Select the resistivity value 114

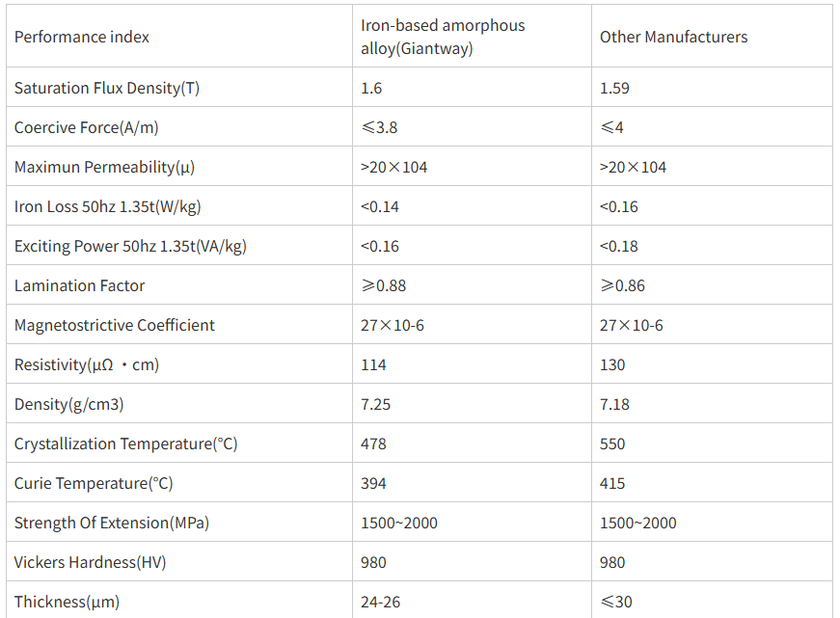tap(373, 365)
